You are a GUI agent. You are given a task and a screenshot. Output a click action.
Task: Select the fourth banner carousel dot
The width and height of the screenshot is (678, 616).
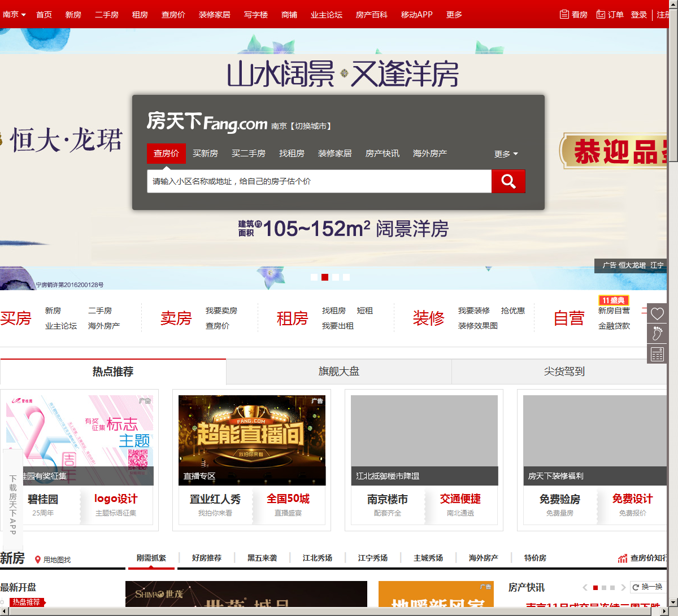coord(346,277)
